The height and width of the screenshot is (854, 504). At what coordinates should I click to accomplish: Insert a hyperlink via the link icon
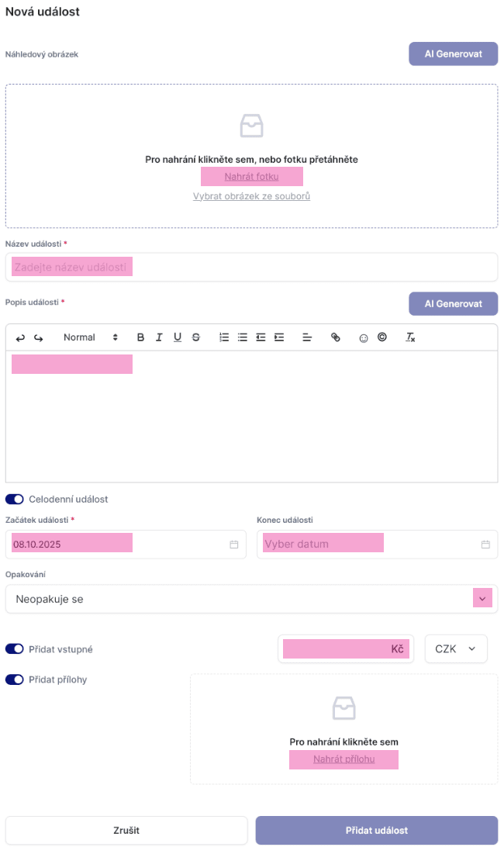336,337
